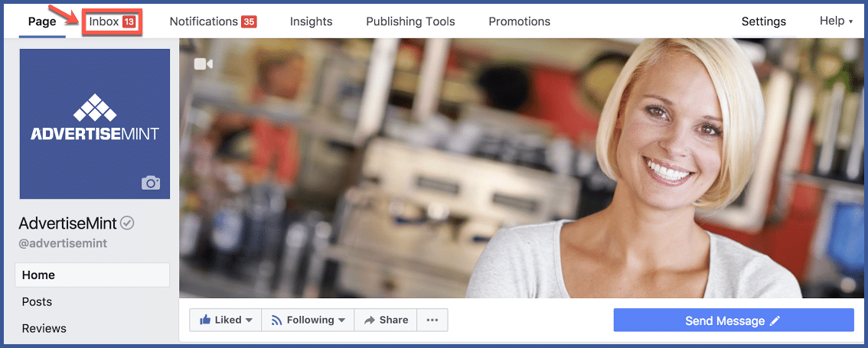The width and height of the screenshot is (868, 348).
Task: Click the verified checkmark badge beside AdvertiseMint
Action: (127, 223)
